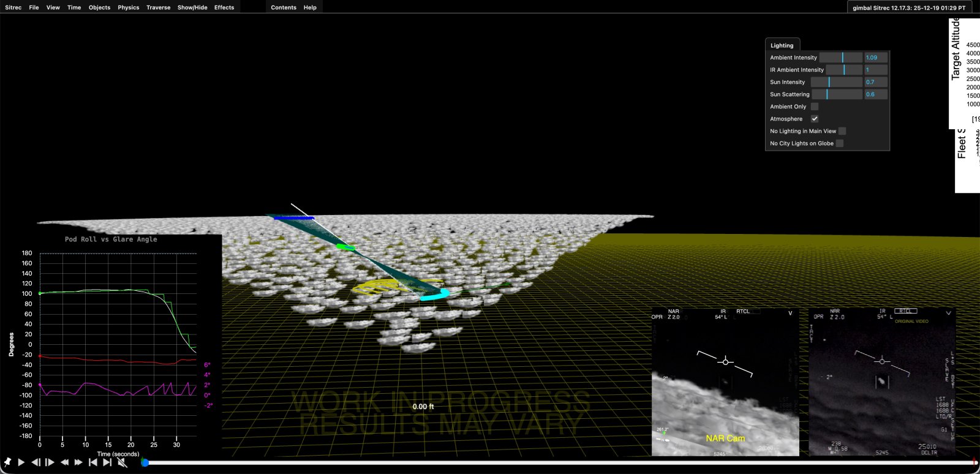
Task: Jump to the last frame
Action: pyautogui.click(x=107, y=462)
